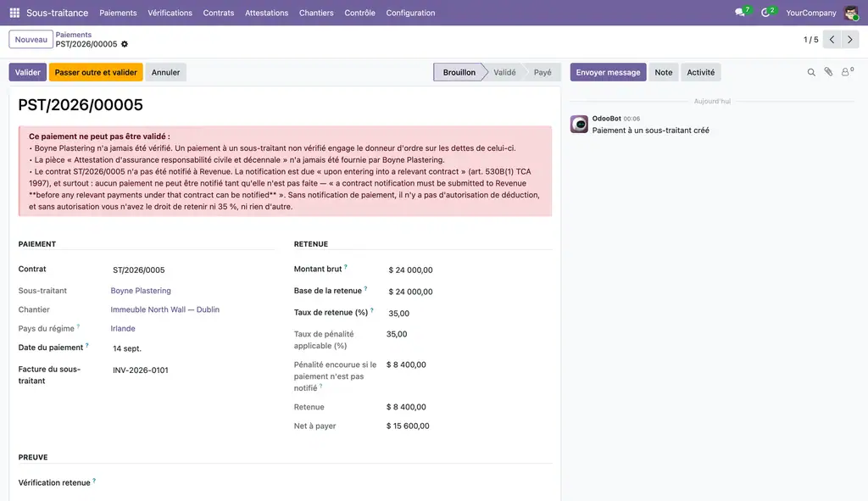868x501 pixels.
Task: Click Envoyer message in chatter
Action: click(608, 73)
